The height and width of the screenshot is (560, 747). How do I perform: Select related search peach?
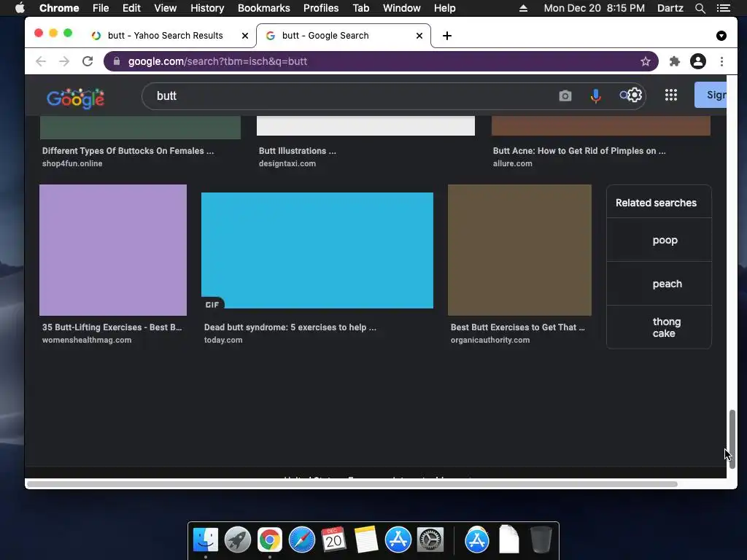[659, 284]
